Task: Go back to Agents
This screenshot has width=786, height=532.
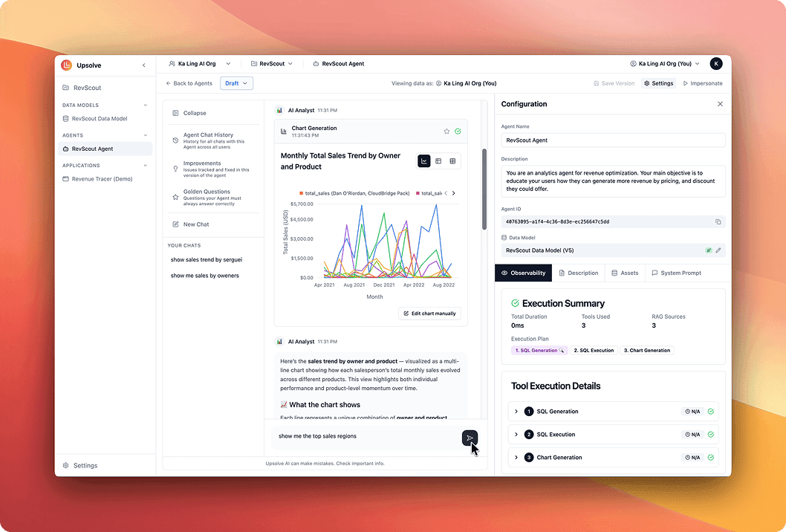Action: (x=189, y=83)
